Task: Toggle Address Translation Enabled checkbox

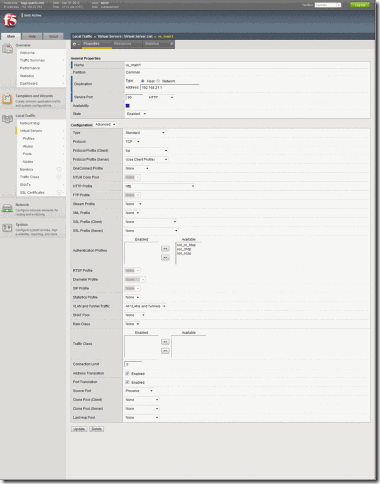Action: [127, 373]
